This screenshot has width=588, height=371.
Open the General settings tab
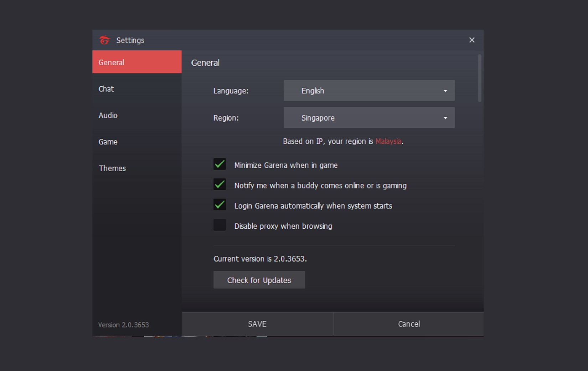(137, 62)
